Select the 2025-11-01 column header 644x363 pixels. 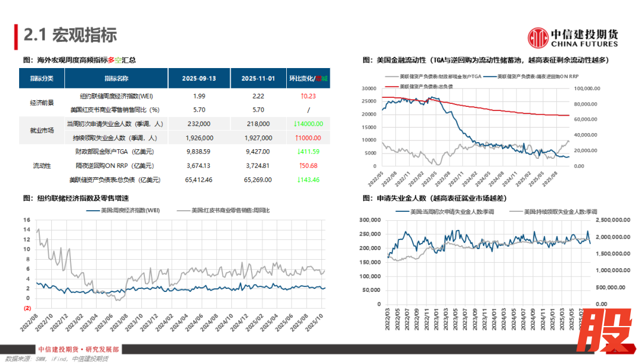[258, 79]
